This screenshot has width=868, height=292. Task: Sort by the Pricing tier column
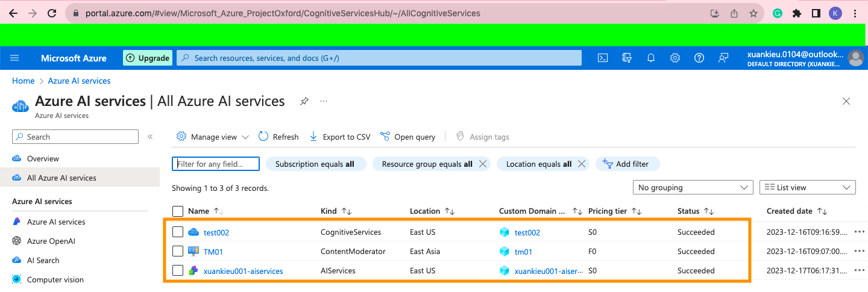click(x=615, y=211)
